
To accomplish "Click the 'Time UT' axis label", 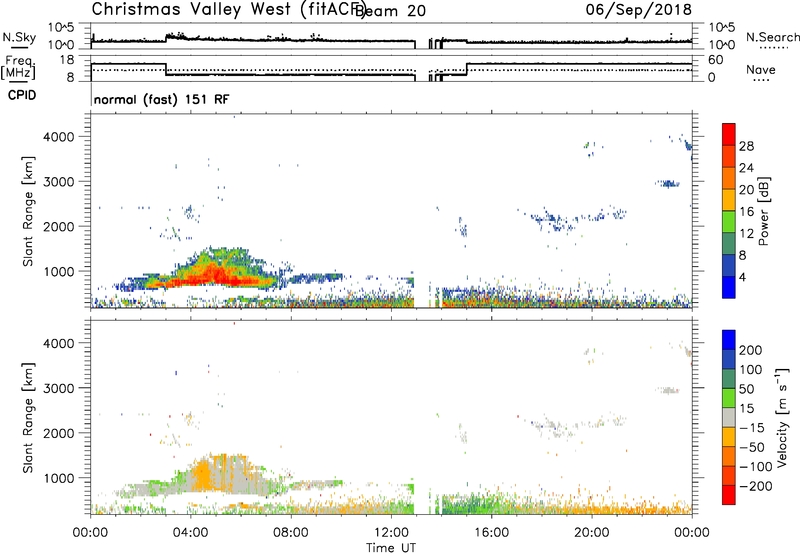I will (391, 548).
